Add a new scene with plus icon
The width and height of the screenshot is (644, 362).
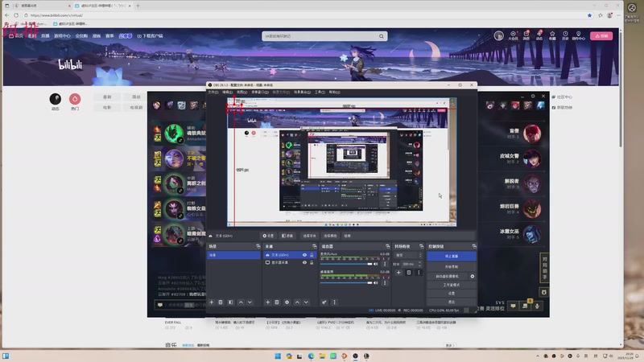click(x=211, y=302)
